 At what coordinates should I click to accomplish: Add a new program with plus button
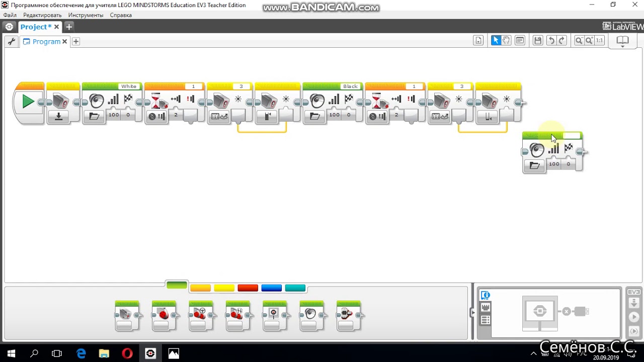click(x=76, y=41)
